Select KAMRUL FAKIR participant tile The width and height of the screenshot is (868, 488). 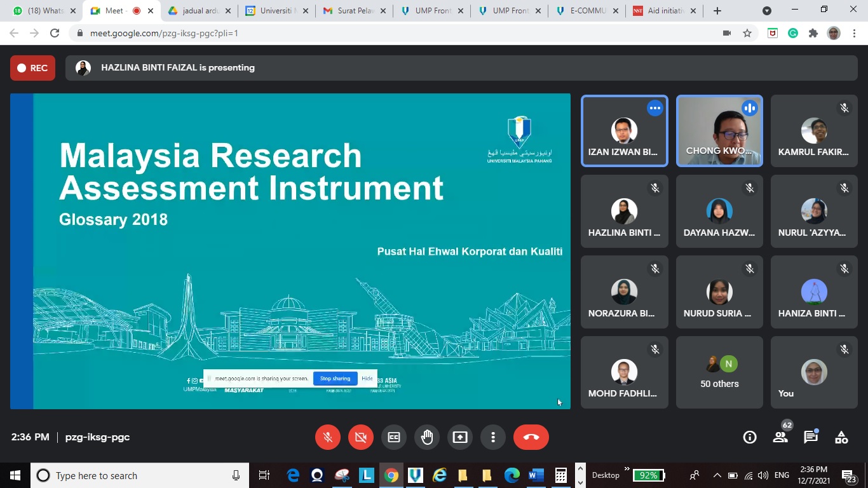coord(814,131)
